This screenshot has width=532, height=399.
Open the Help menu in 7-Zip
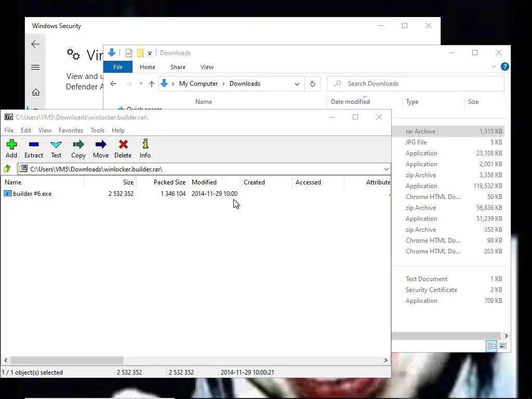point(118,130)
